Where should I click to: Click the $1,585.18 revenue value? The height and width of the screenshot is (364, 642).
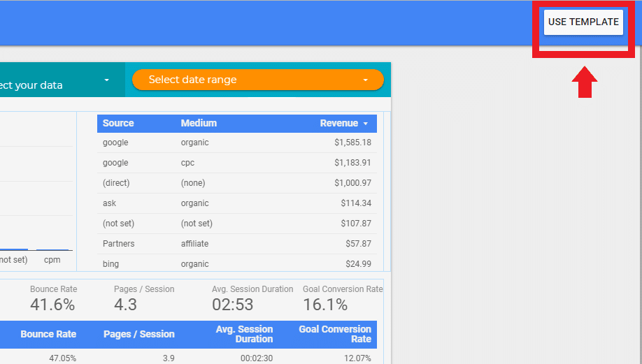click(352, 143)
